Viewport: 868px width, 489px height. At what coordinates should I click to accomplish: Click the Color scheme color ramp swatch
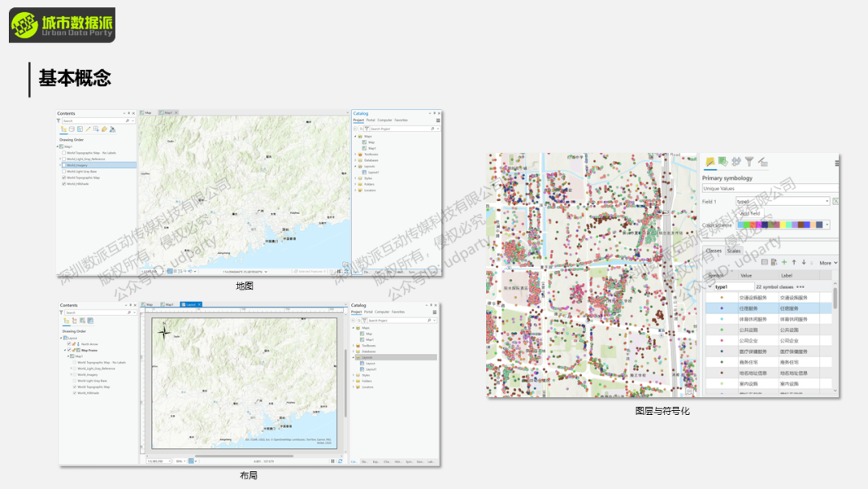tap(780, 225)
